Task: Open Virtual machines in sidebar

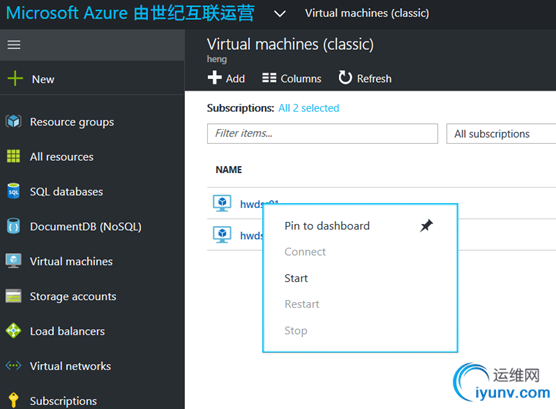Action: (71, 261)
